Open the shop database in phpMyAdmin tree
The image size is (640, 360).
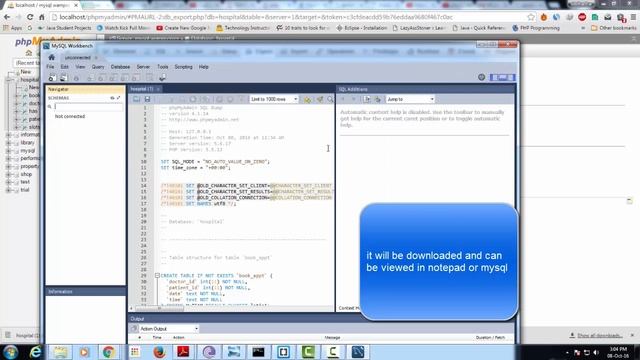click(x=26, y=174)
